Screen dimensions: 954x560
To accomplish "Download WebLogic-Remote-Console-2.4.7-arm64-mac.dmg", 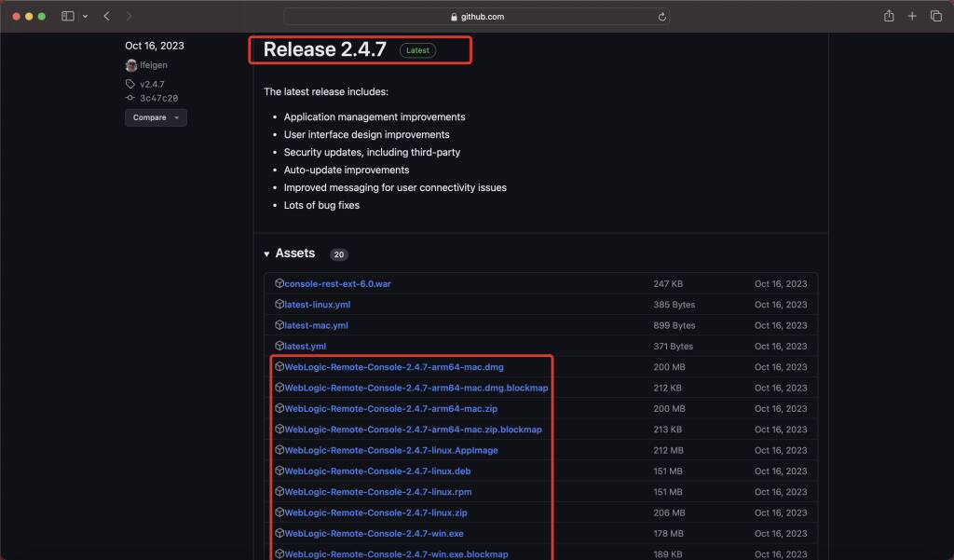I will pos(394,366).
